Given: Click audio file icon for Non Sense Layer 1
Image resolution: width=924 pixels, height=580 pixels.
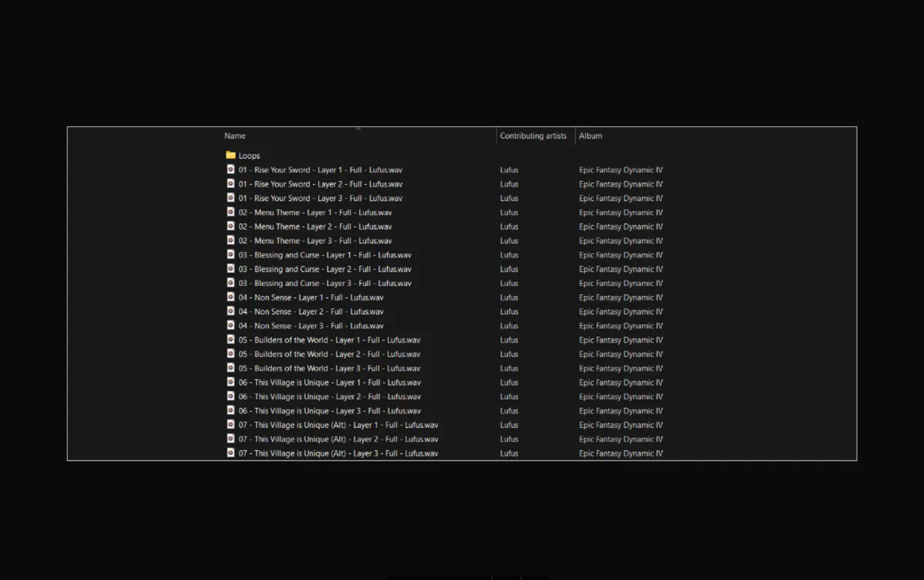Looking at the screenshot, I should [230, 296].
